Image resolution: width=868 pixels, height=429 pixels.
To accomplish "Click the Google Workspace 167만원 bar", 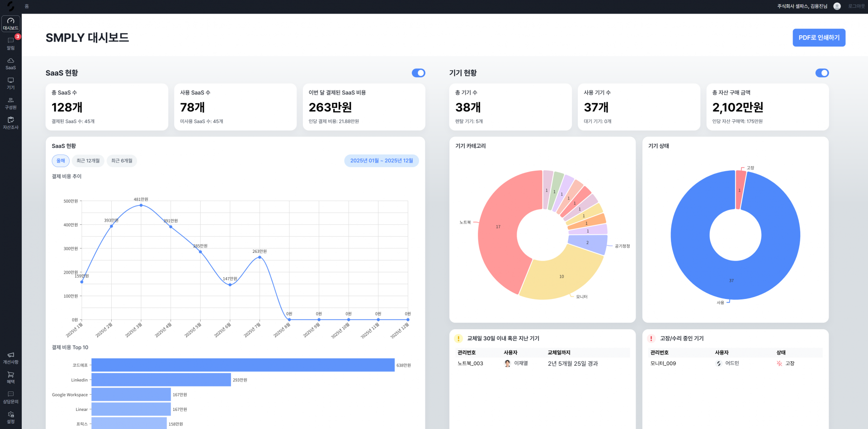I will (x=131, y=395).
